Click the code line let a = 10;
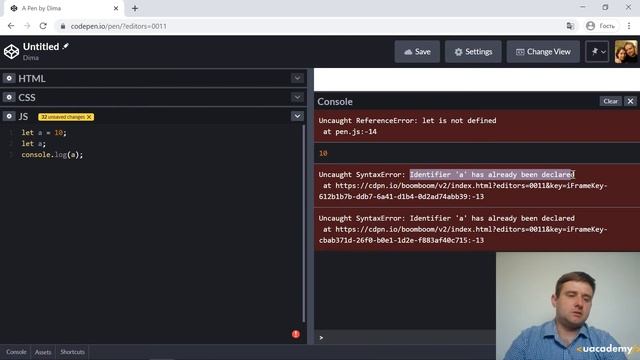Image resolution: width=640 pixels, height=360 pixels. point(44,133)
